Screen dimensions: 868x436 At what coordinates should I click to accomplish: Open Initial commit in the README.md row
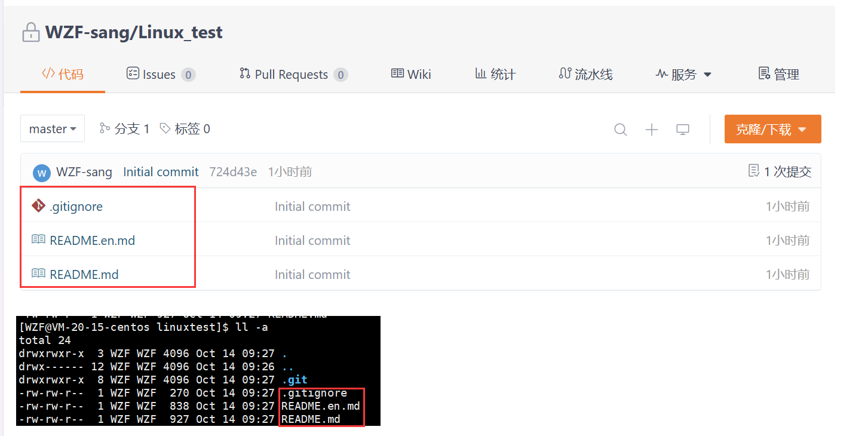click(x=312, y=274)
